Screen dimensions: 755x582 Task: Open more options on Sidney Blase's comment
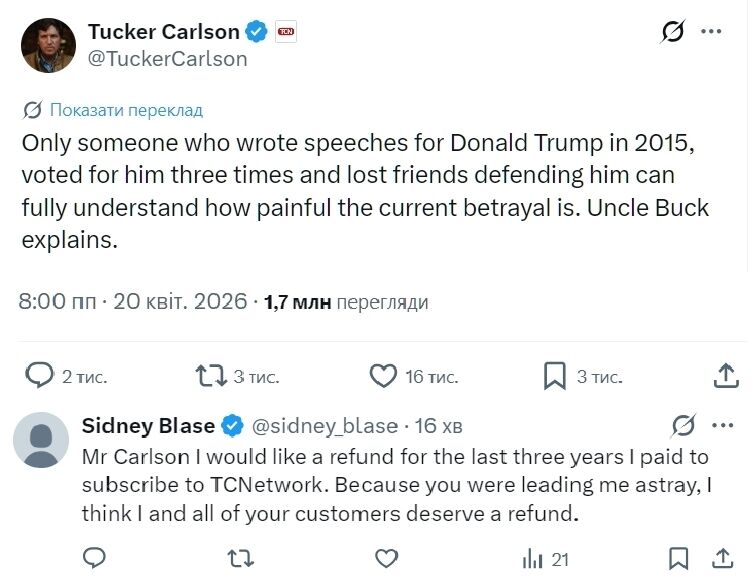[x=719, y=425]
